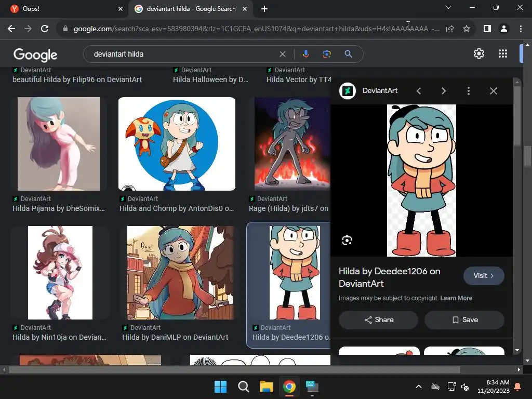
Task: Focus the browser address bar URL
Action: pyautogui.click(x=256, y=29)
